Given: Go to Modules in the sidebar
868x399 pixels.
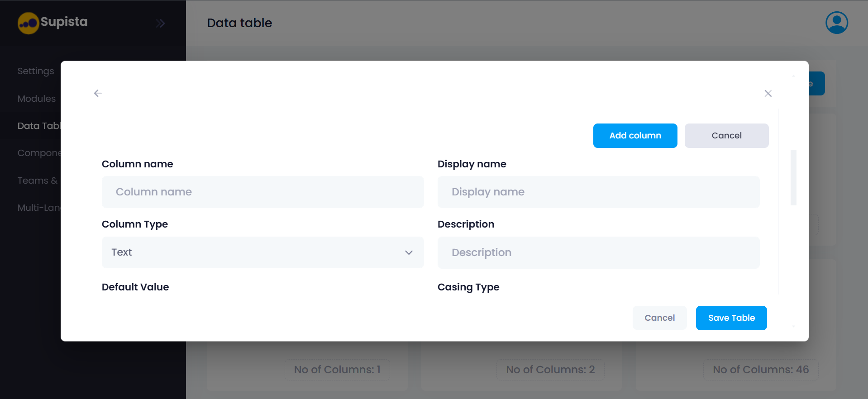Looking at the screenshot, I should tap(37, 99).
